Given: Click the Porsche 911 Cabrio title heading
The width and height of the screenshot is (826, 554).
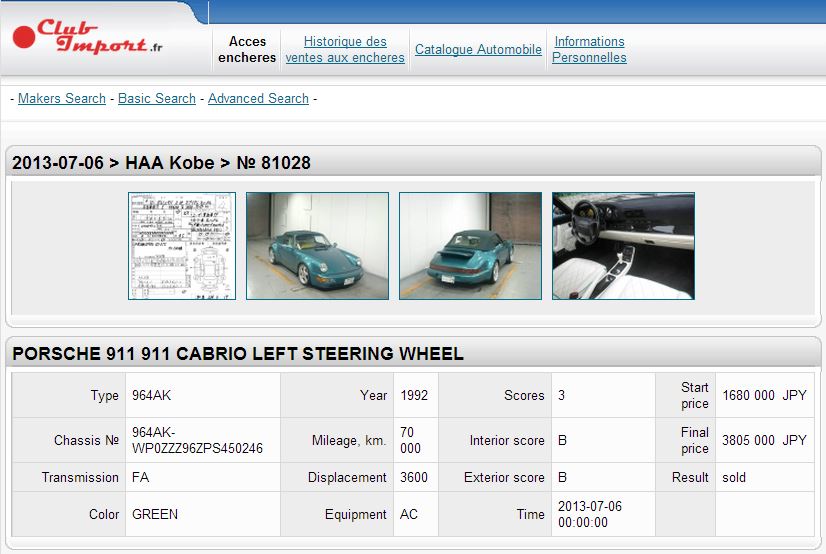Looking at the screenshot, I should tap(238, 354).
